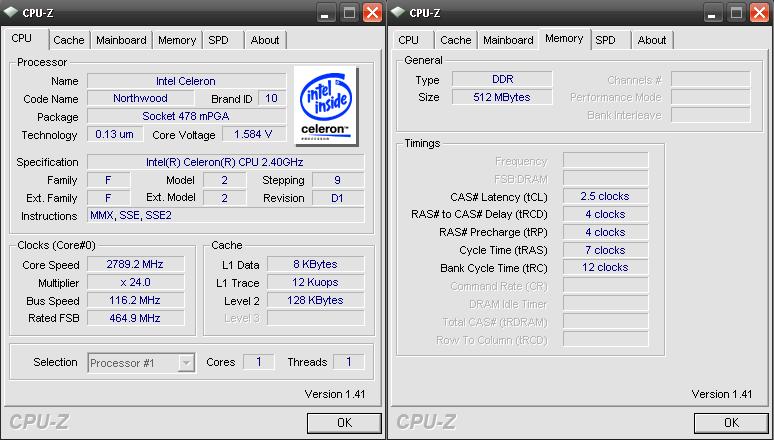Viewport: 774px width, 440px height.
Task: Click the 'Northwood' code name value
Action: tap(140, 98)
